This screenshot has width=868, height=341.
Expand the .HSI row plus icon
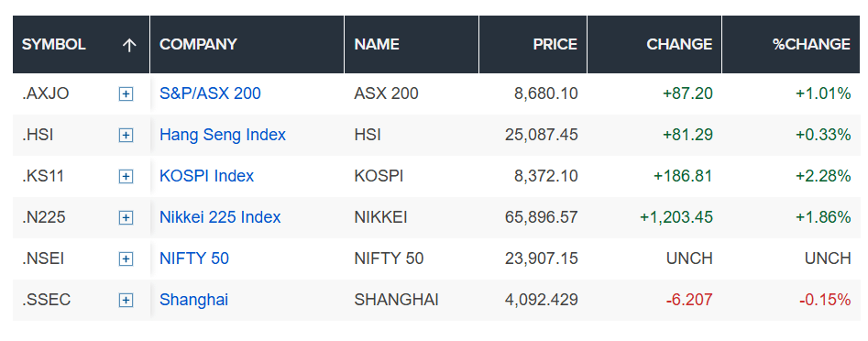point(126,135)
